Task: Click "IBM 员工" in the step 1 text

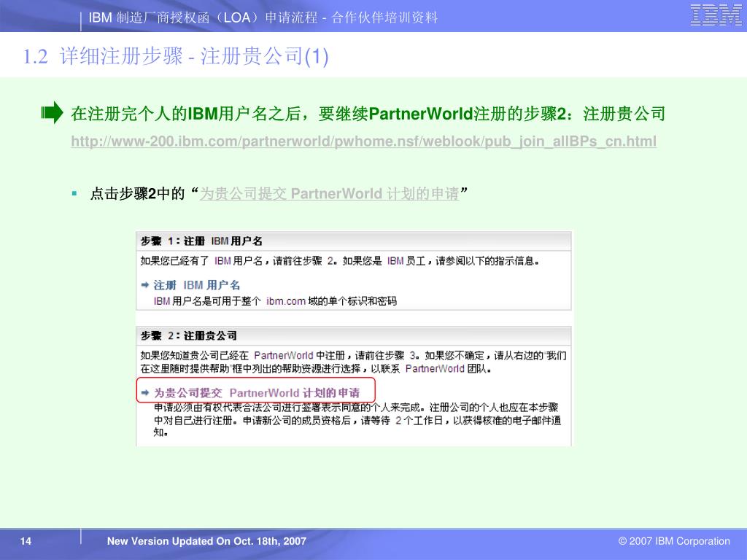Action: click(x=406, y=260)
